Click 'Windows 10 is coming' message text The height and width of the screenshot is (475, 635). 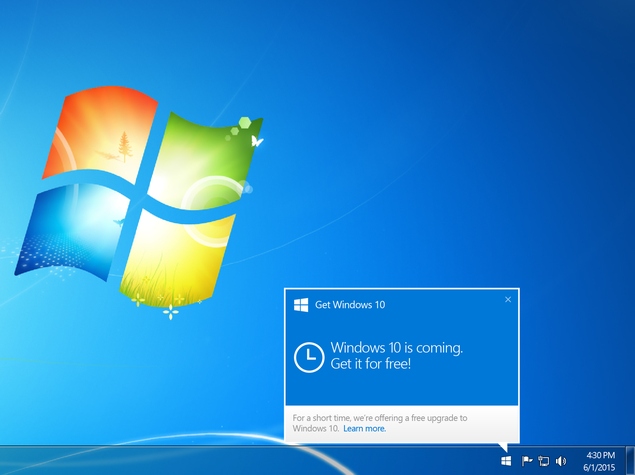tap(396, 348)
